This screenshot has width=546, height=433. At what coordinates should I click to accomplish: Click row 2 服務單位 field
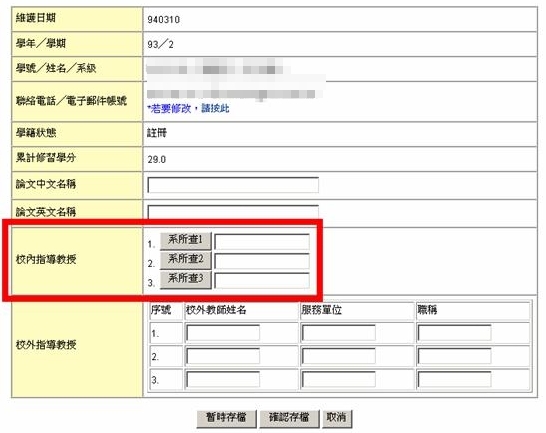(338, 356)
